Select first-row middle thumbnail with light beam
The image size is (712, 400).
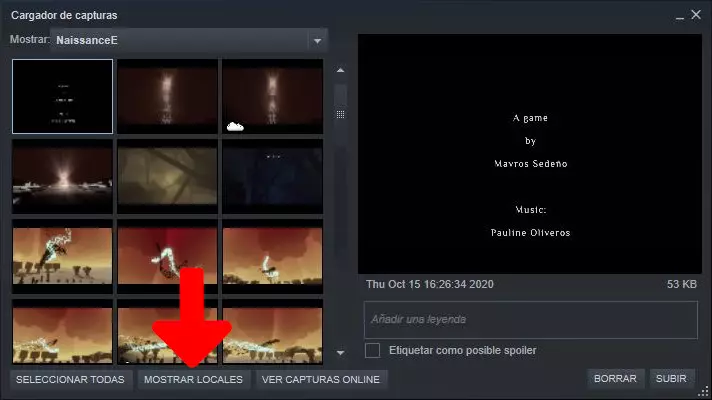point(168,96)
